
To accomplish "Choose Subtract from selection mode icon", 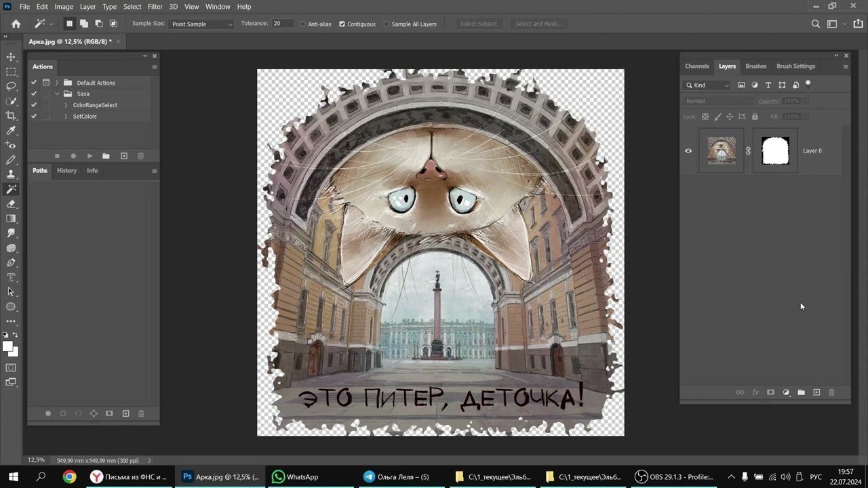I will pos(98,24).
